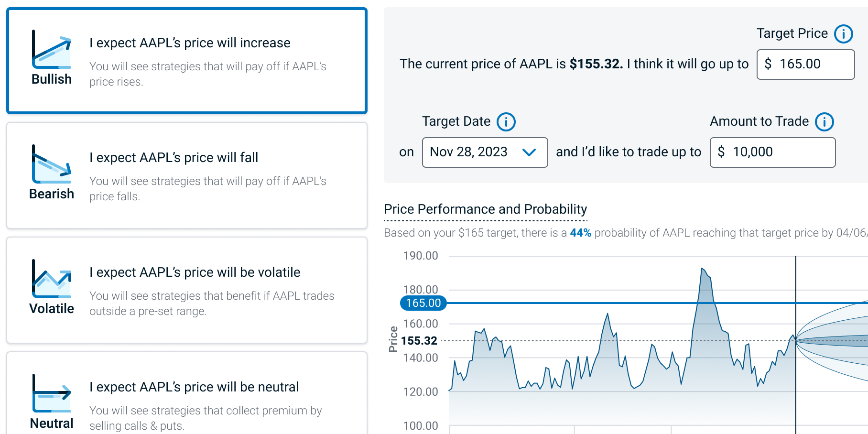Click the highest peak on the price chart
Viewport: 868px width, 434px height.
tap(702, 269)
